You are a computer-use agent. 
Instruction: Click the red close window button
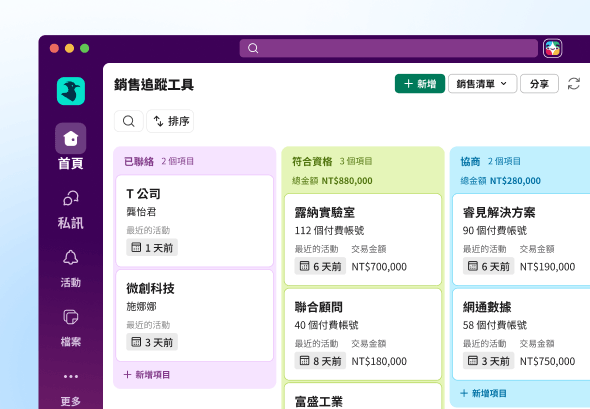55,48
